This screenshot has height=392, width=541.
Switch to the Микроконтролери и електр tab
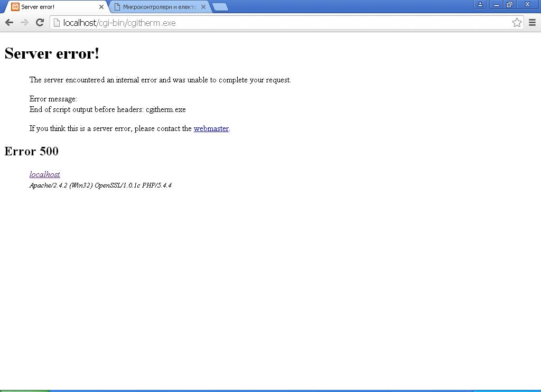(160, 7)
